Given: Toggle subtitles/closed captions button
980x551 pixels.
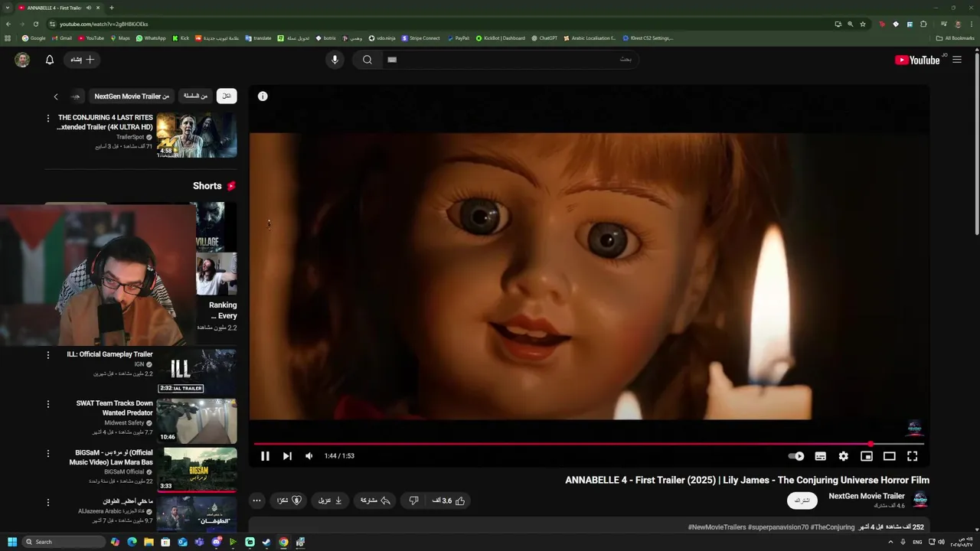Looking at the screenshot, I should pyautogui.click(x=821, y=456).
